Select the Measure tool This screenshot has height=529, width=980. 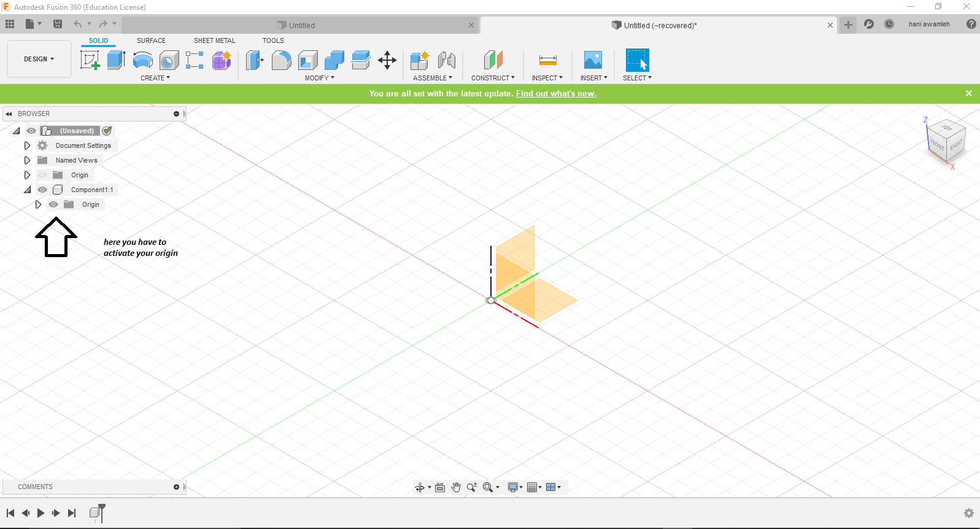click(547, 60)
